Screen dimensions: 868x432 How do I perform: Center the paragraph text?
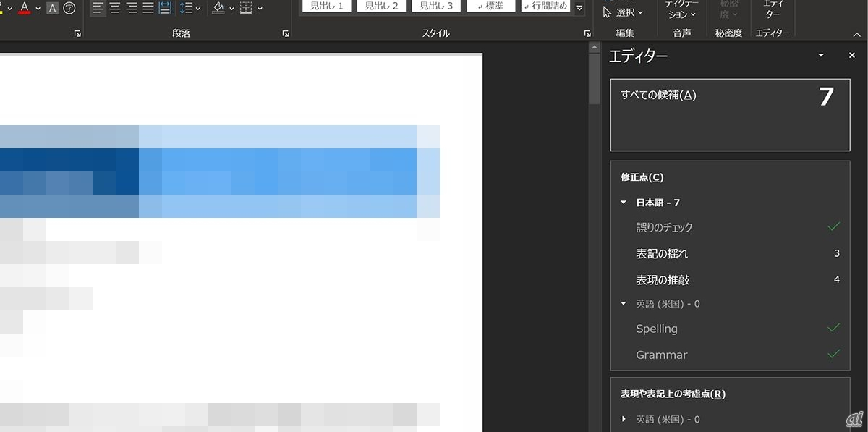coord(114,8)
